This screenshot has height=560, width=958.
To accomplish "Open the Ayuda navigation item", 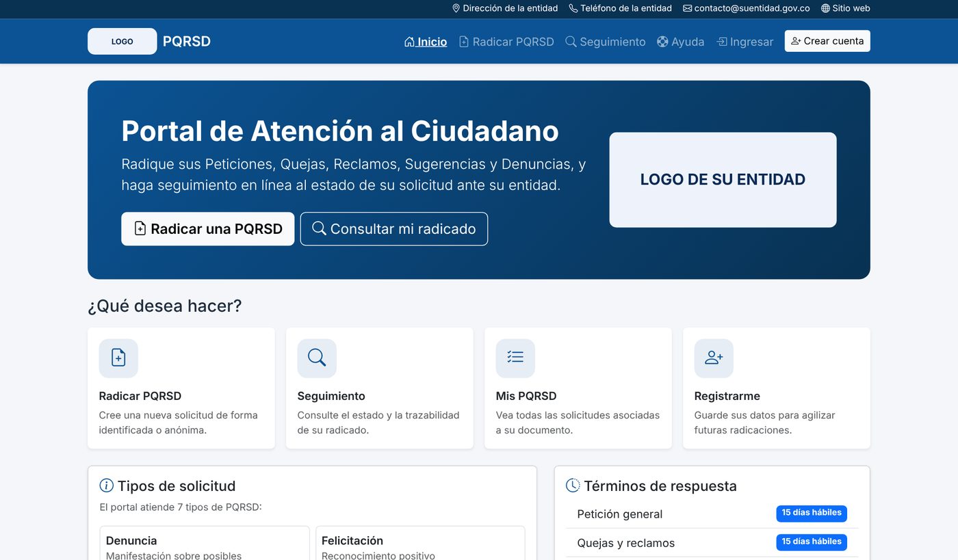I will click(681, 42).
